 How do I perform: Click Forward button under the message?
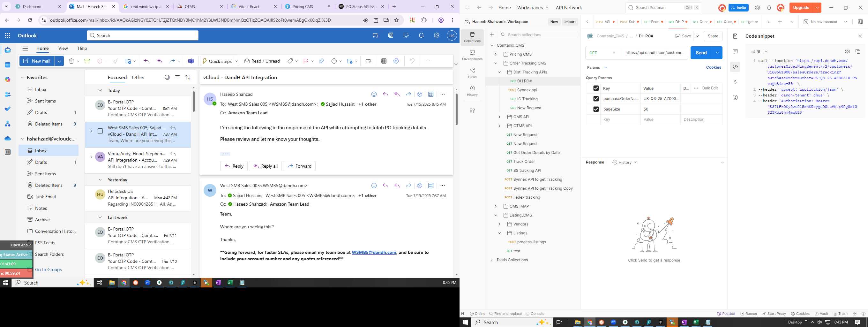299,166
